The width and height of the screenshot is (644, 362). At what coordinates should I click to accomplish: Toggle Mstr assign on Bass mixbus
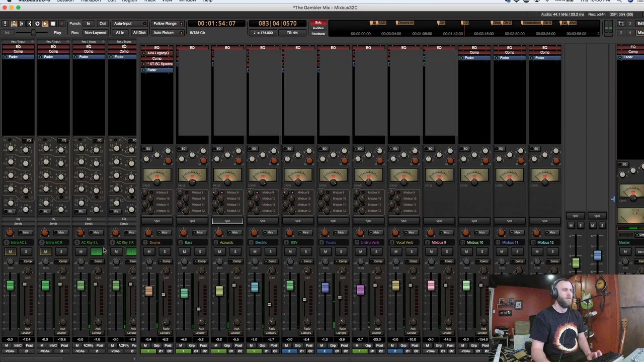click(x=200, y=232)
